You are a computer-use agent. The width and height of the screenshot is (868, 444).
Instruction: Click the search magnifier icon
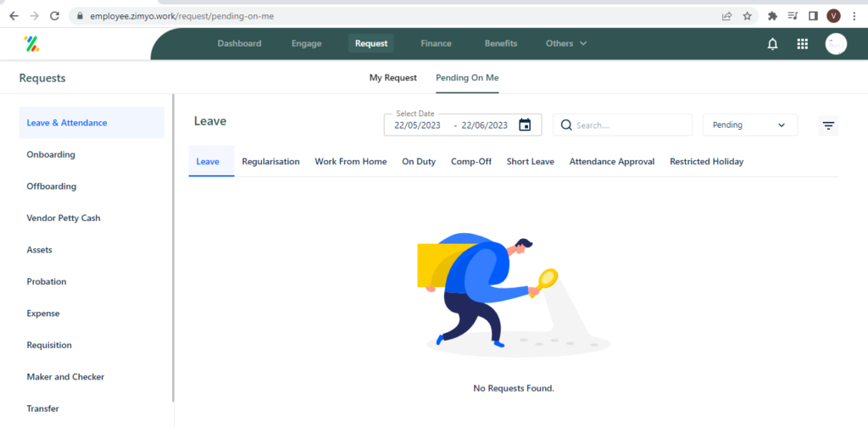point(565,125)
